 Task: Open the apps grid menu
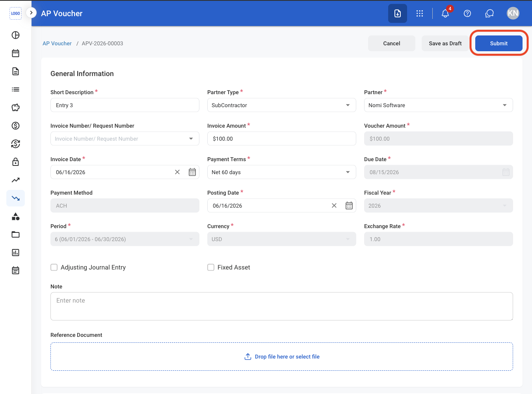tap(420, 13)
